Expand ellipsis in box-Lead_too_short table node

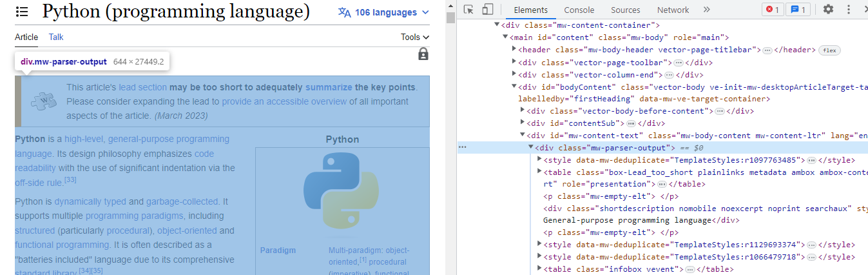pyautogui.click(x=661, y=185)
